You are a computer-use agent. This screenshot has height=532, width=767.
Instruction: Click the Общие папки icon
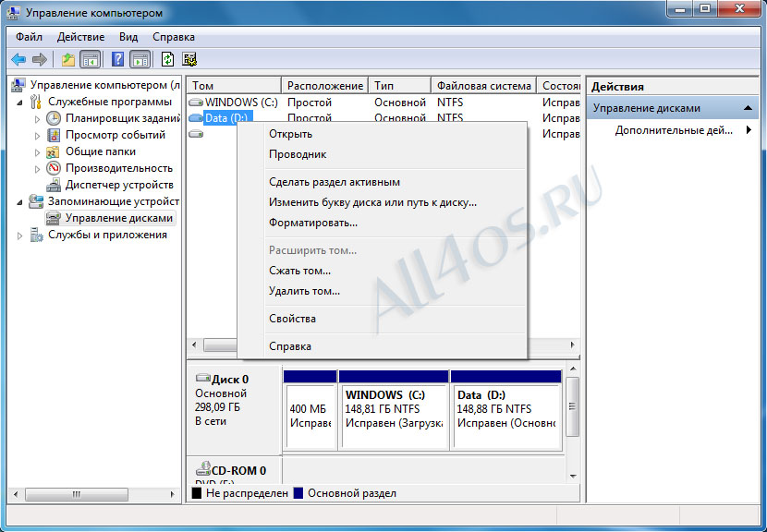coord(54,151)
